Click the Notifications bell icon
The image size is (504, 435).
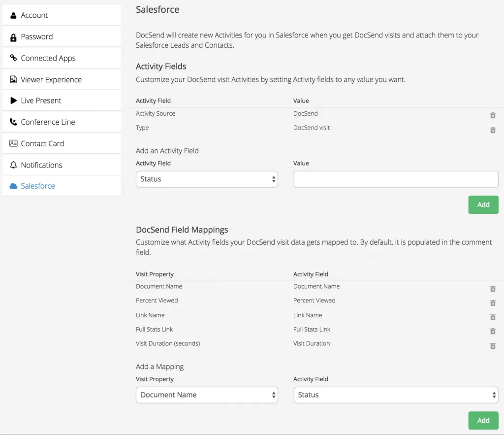(13, 165)
